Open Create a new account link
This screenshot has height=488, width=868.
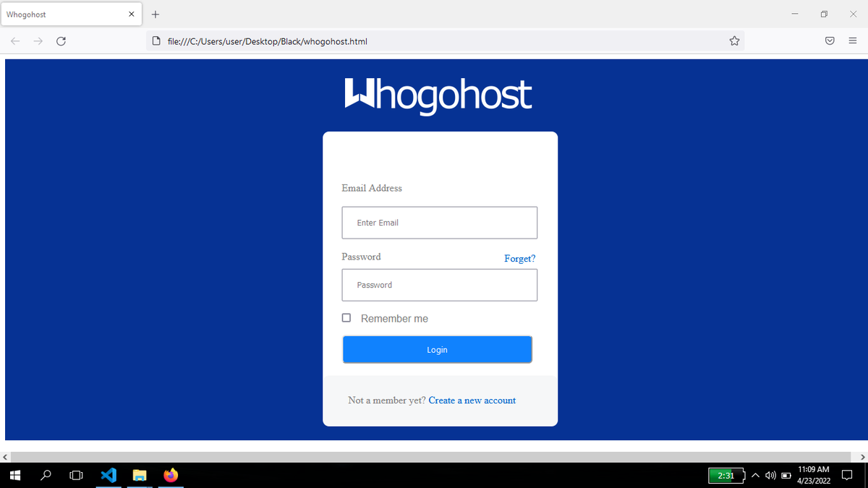click(x=472, y=401)
